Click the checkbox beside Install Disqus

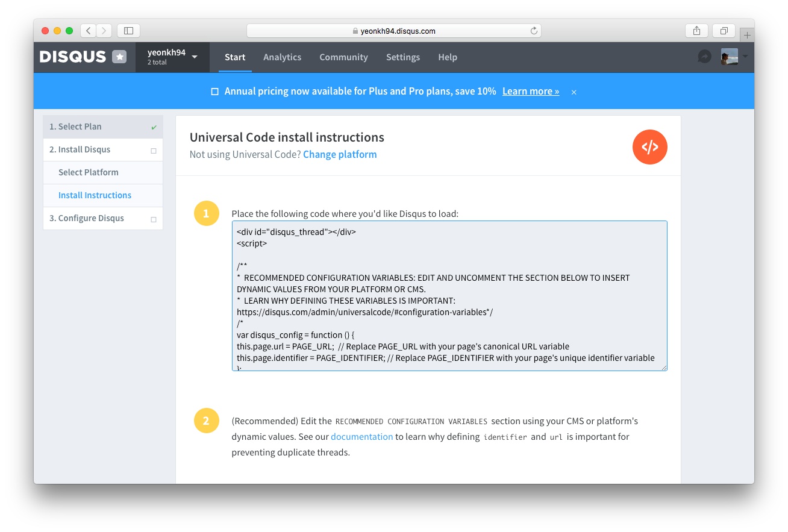click(x=154, y=151)
